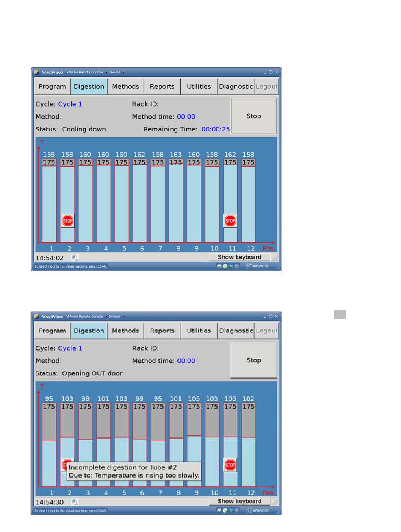Switch to Methods tab in the upper window
The height and width of the screenshot is (532, 401).
(125, 87)
